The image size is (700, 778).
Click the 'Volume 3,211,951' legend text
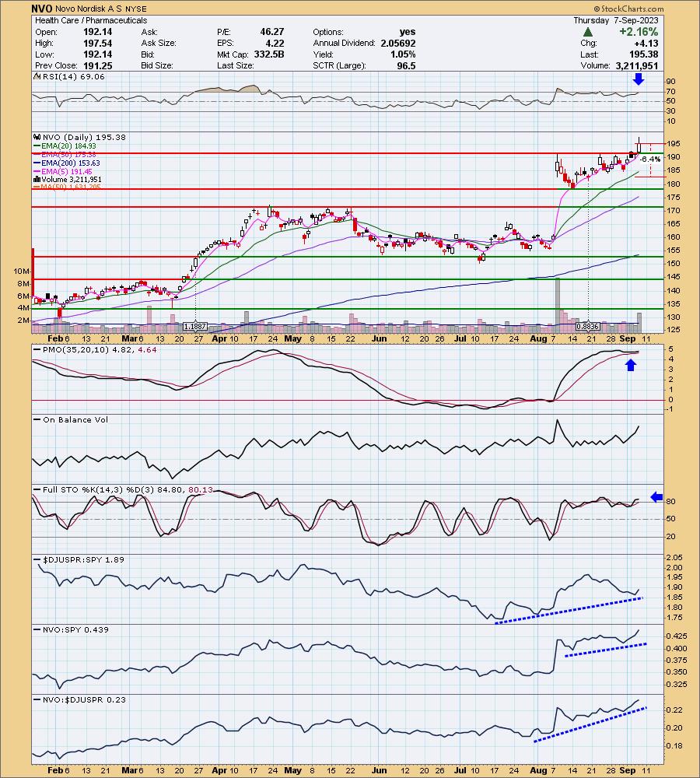point(72,179)
